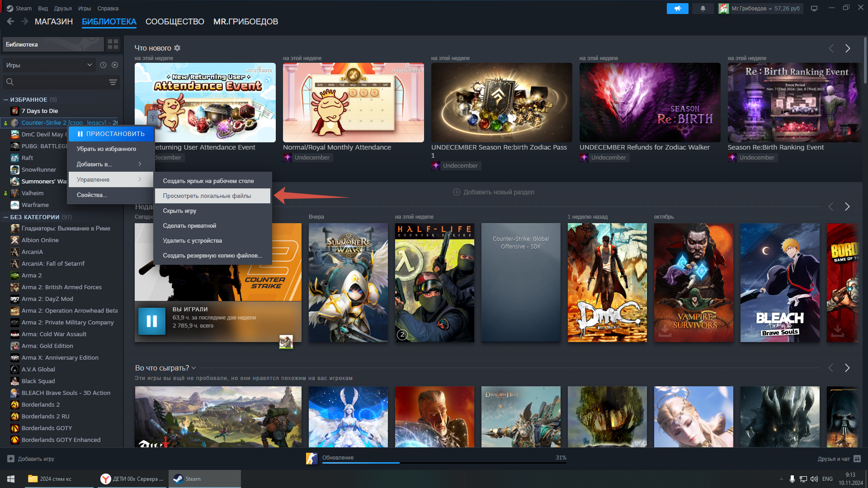Image resolution: width=868 pixels, height=488 pixels.
Task: Click the 7 Days to Die icon
Action: point(15,111)
